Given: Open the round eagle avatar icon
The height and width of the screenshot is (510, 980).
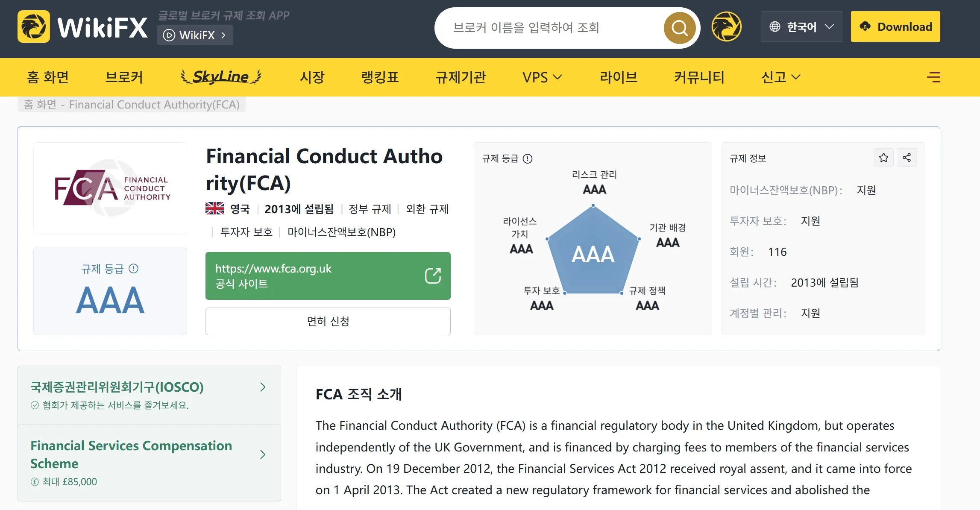Looking at the screenshot, I should (x=726, y=26).
